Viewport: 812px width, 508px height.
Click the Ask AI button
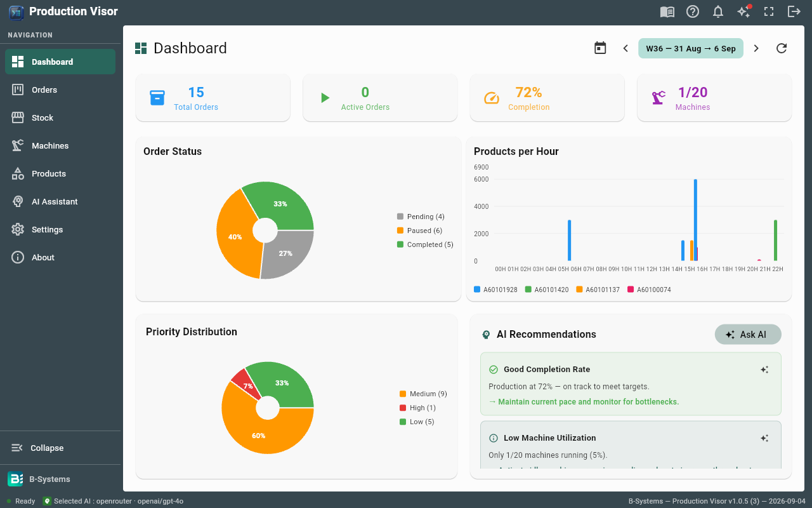[x=748, y=335]
